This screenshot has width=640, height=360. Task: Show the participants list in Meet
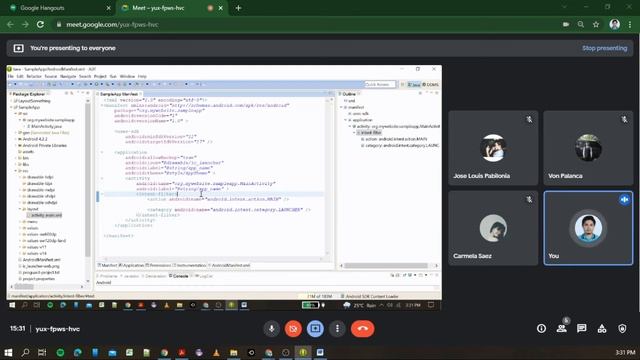click(x=562, y=329)
